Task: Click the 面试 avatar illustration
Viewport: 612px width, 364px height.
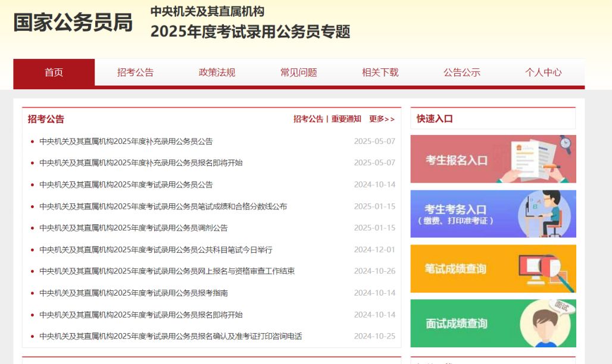Action: (x=548, y=324)
